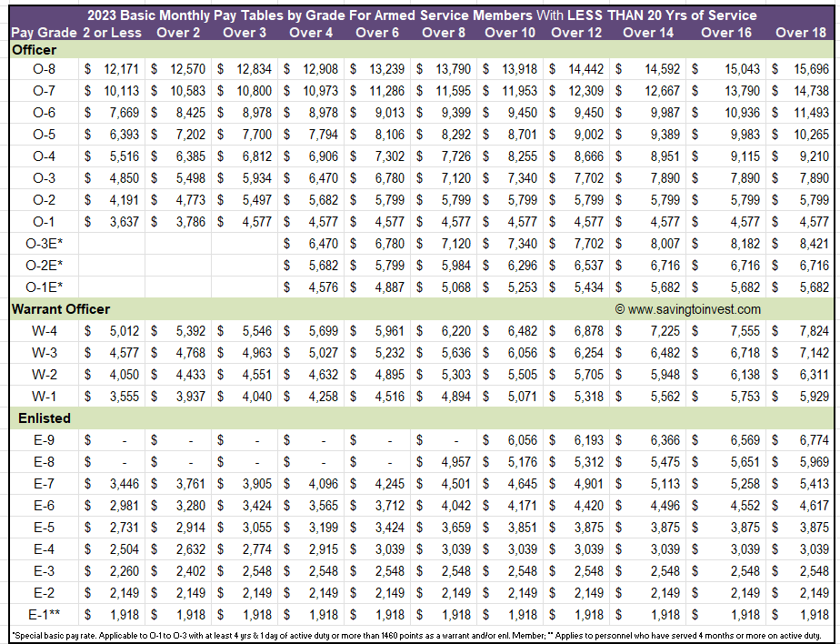
Task: Select the 'Warrant Officer' section heading
Action: pos(61,309)
